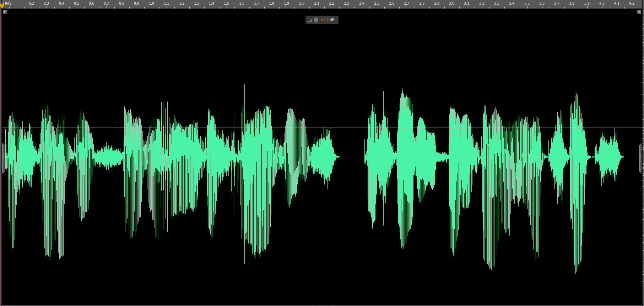Click the right edge grip handle
Screen dimensions: 644x306
click(x=641, y=158)
